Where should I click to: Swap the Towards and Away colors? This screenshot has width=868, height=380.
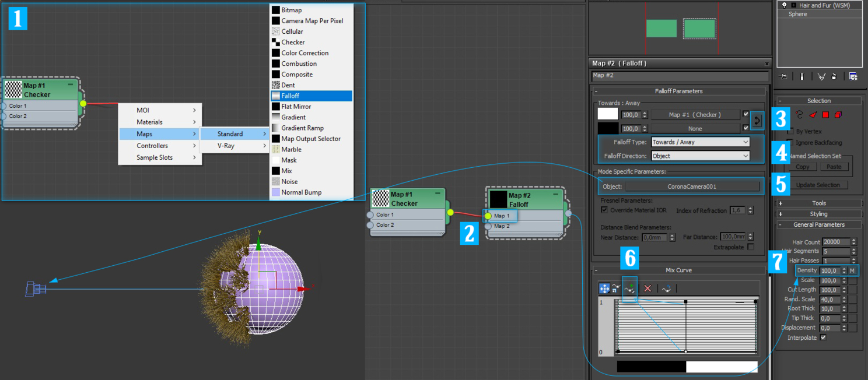click(757, 121)
